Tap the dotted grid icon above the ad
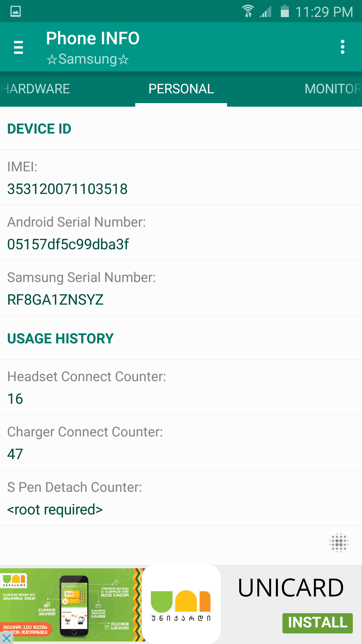The height and width of the screenshot is (644, 362). tap(339, 542)
